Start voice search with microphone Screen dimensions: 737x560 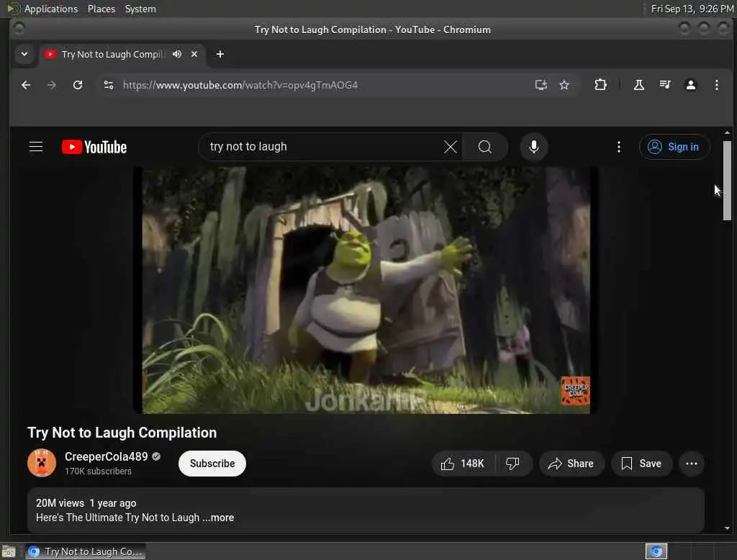coord(533,147)
